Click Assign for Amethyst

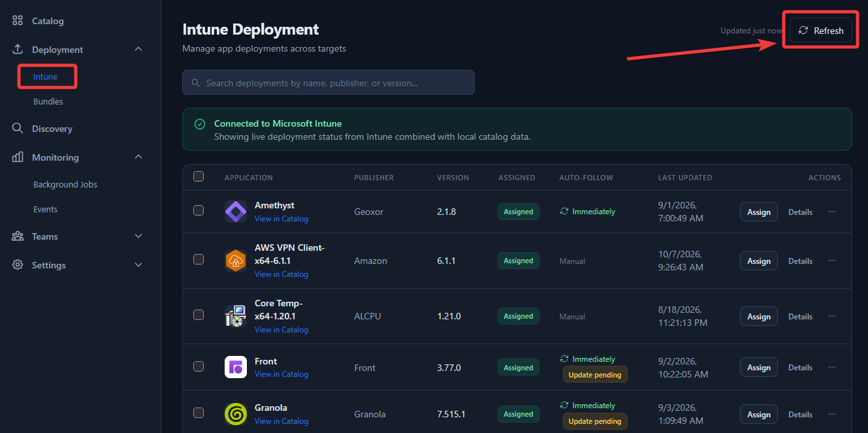tap(759, 212)
